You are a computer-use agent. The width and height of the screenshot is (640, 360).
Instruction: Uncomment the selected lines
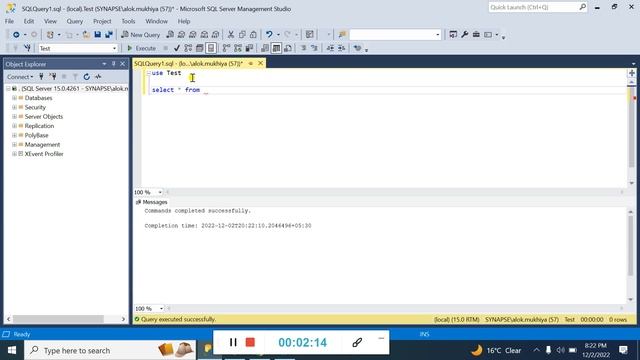pyautogui.click(x=314, y=48)
